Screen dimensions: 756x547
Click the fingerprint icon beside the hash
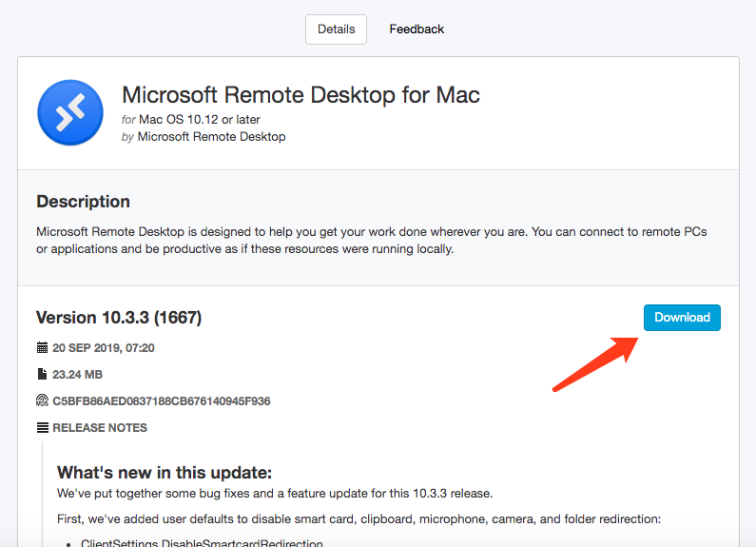(x=43, y=400)
